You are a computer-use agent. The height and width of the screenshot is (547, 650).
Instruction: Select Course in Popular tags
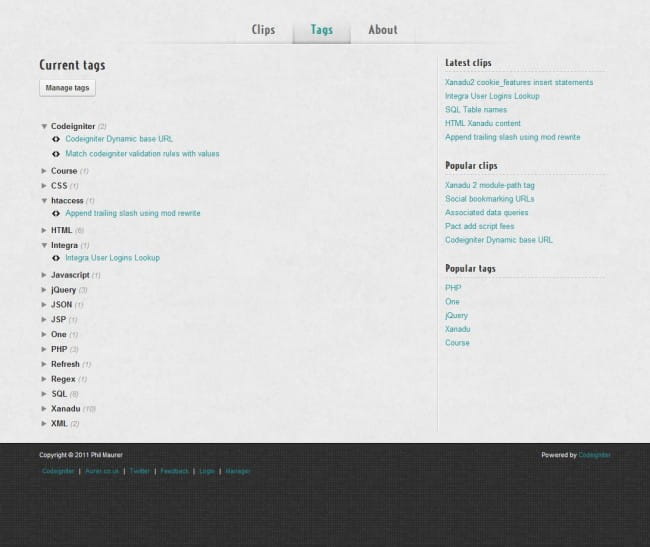point(457,343)
